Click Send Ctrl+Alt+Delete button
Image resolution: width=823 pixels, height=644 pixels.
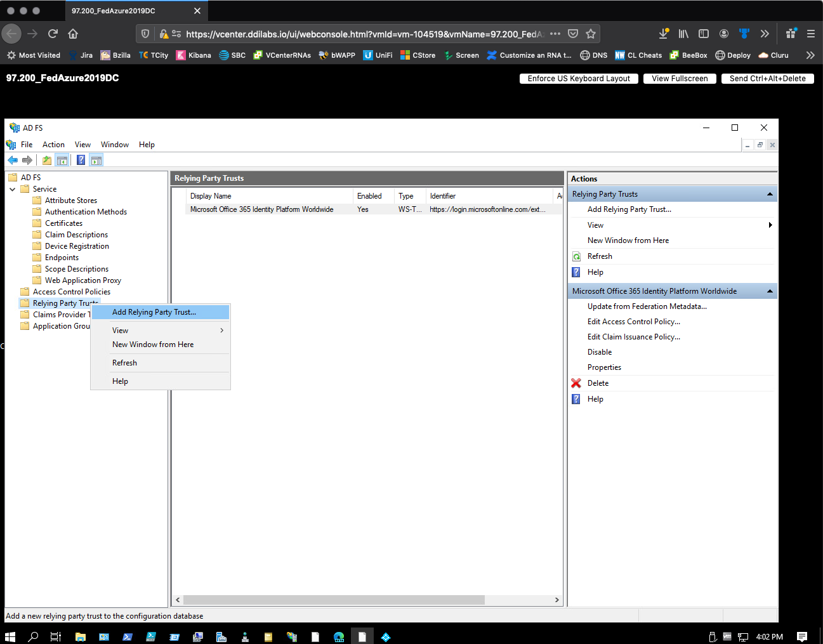(x=767, y=79)
